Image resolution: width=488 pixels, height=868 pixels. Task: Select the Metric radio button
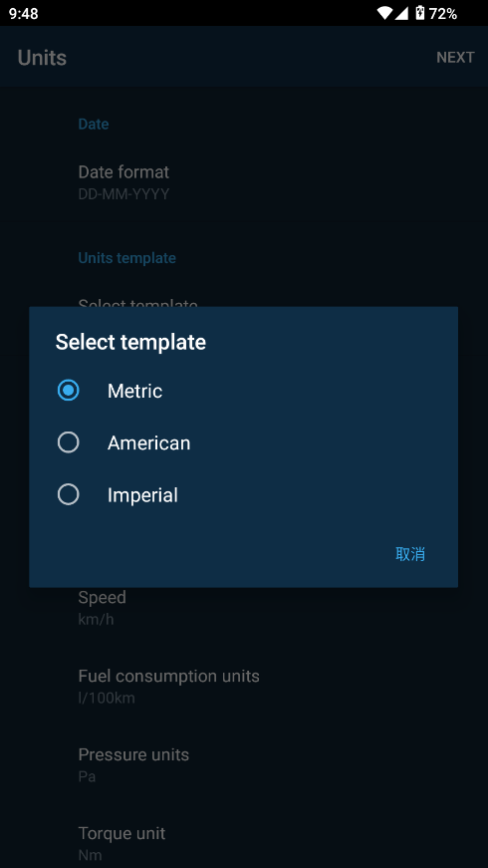coord(68,391)
